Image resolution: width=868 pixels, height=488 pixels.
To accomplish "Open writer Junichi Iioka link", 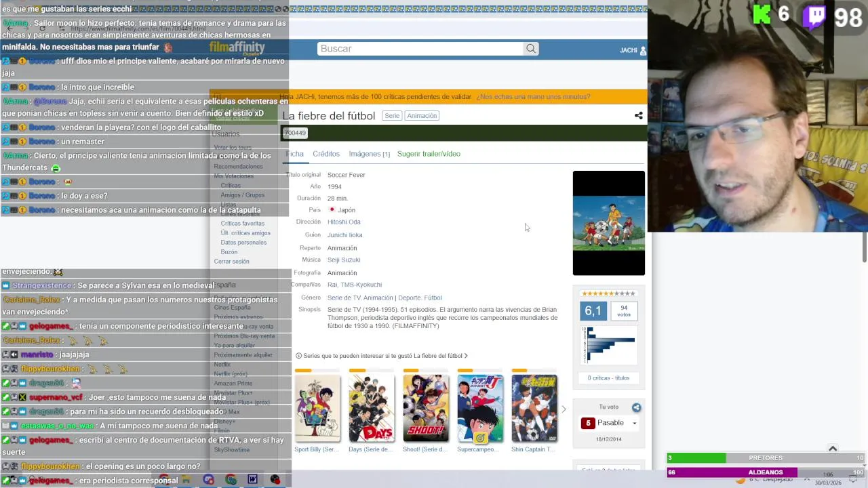I will pyautogui.click(x=344, y=235).
